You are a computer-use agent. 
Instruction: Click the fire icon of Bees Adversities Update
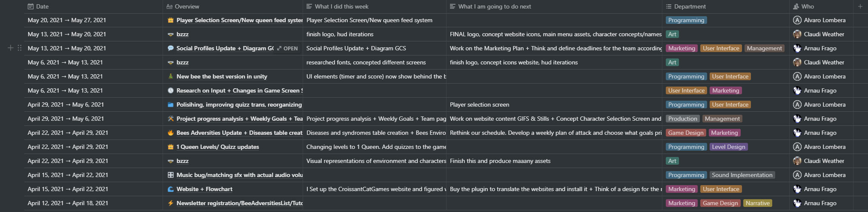click(x=171, y=133)
